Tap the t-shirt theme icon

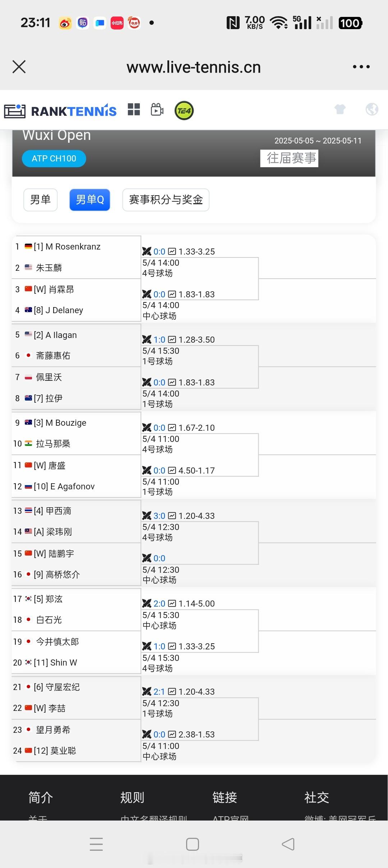pyautogui.click(x=340, y=109)
